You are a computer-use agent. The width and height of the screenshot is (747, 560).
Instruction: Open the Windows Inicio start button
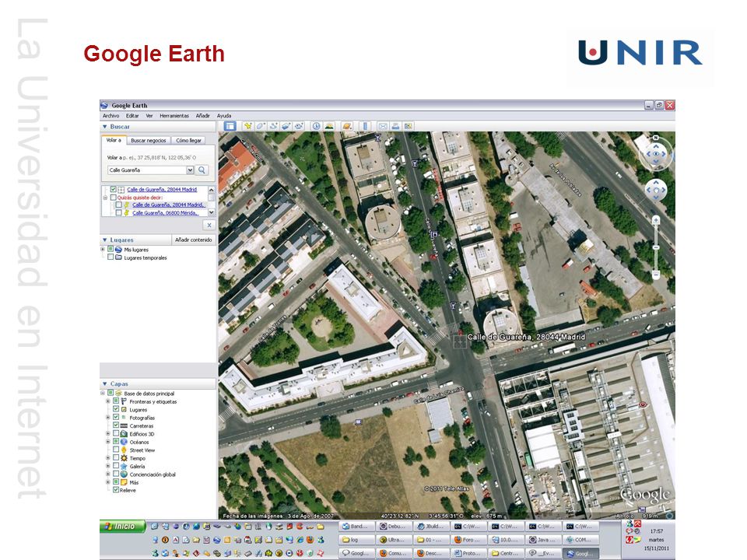123,527
